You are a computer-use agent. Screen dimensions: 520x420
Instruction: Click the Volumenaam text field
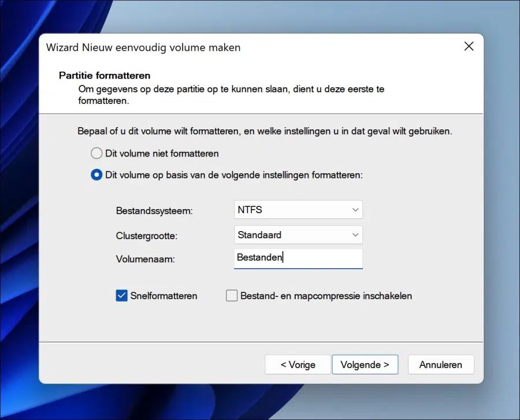(x=298, y=259)
